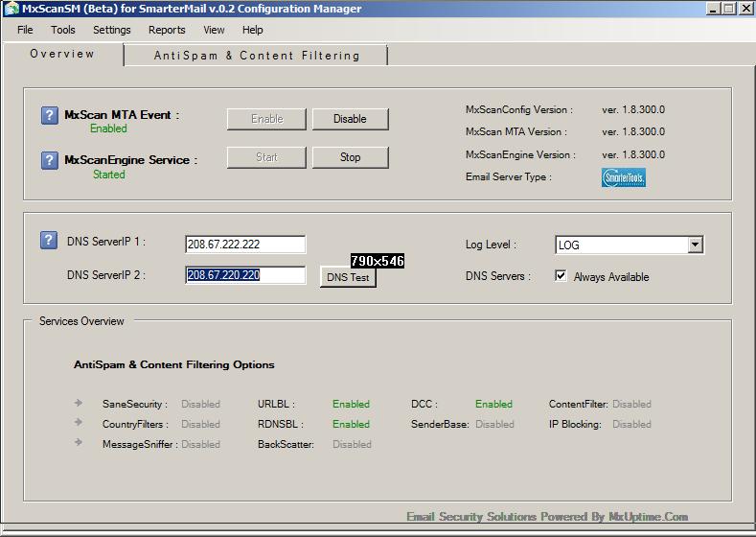Click the SenderBase Disabled status
This screenshot has width=756, height=537.
pyautogui.click(x=494, y=425)
